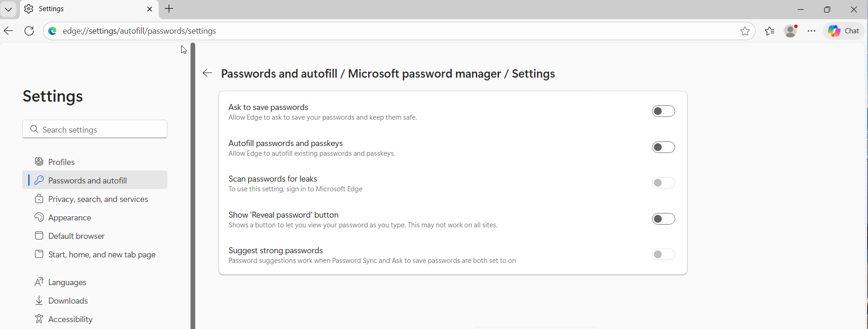Select Passwords and autofill section
868x329 pixels.
click(x=95, y=180)
